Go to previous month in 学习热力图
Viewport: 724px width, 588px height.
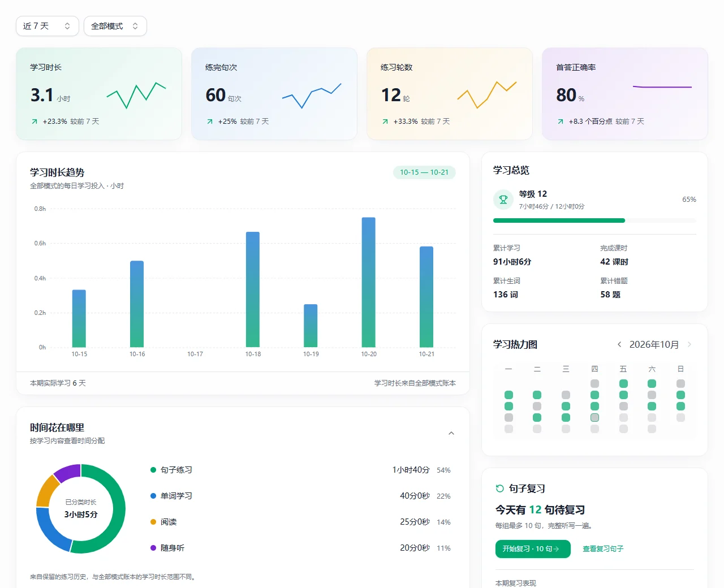point(619,344)
